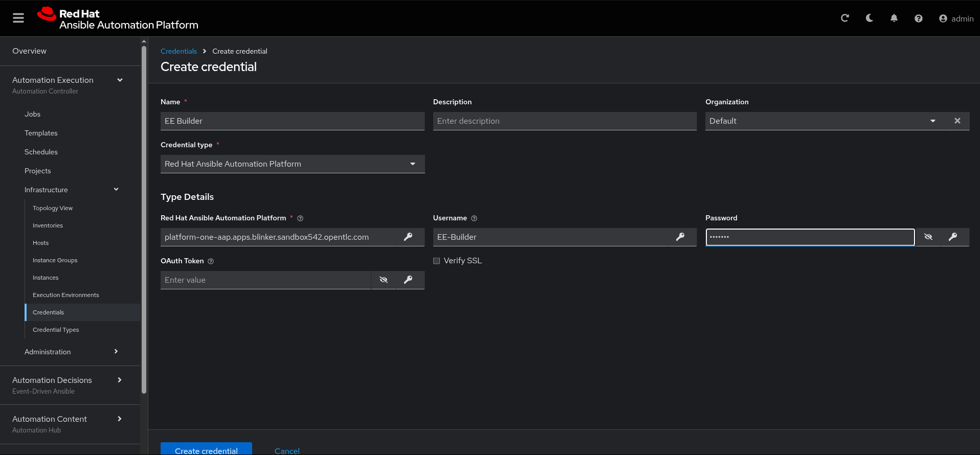Click help icon beside Username label
Viewport: 980px width, 455px height.
coord(474,218)
